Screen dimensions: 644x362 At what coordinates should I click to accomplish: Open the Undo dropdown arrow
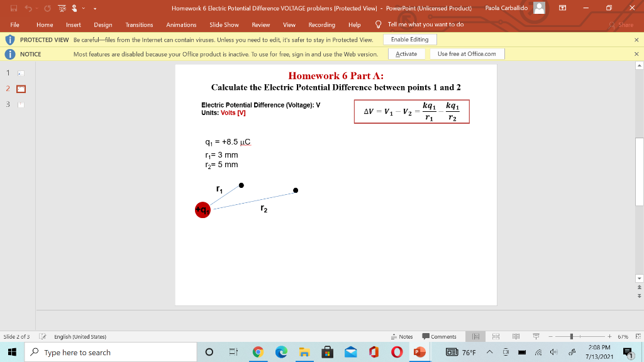[36, 8]
